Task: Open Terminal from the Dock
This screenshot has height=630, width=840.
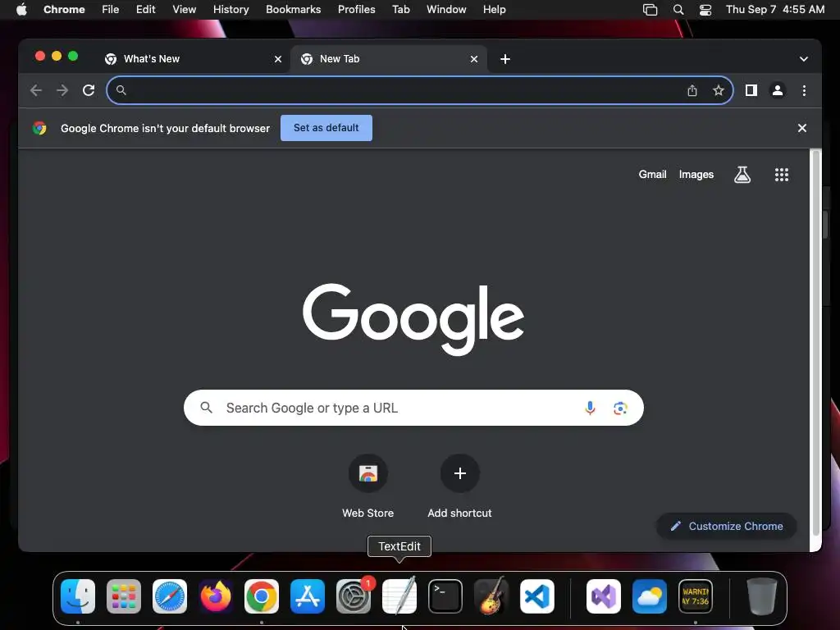Action: pyautogui.click(x=445, y=596)
